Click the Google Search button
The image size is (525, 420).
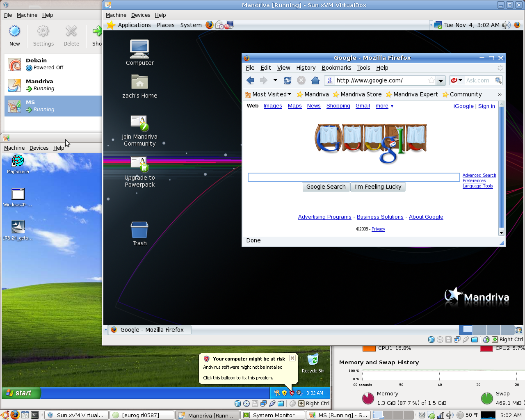(326, 187)
